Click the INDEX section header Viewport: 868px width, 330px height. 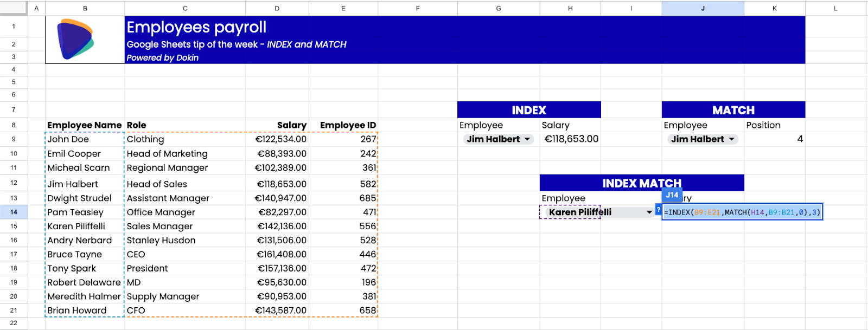click(529, 110)
